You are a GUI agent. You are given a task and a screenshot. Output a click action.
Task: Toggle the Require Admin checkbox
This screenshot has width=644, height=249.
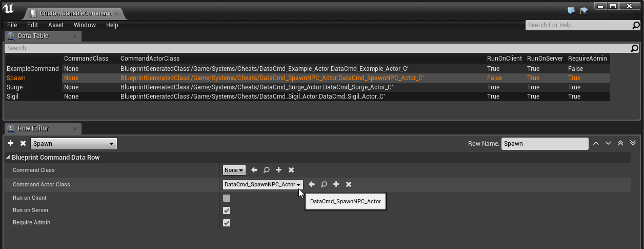coord(227,223)
